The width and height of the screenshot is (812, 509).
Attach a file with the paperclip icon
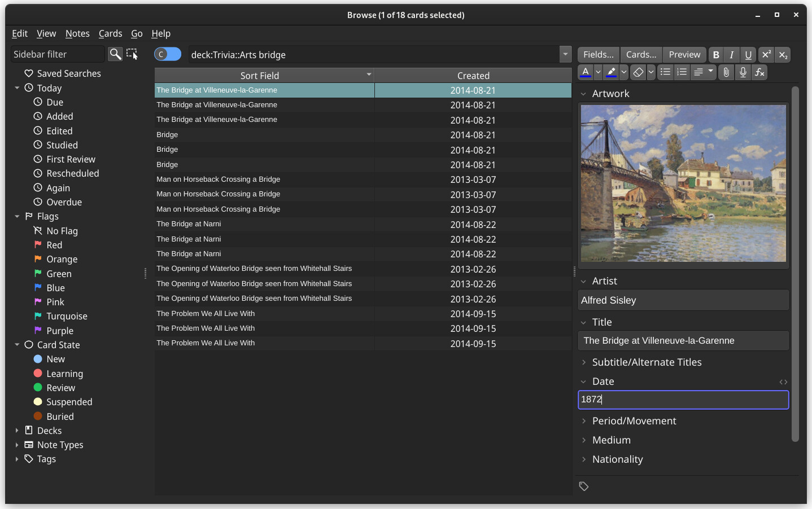tap(726, 72)
